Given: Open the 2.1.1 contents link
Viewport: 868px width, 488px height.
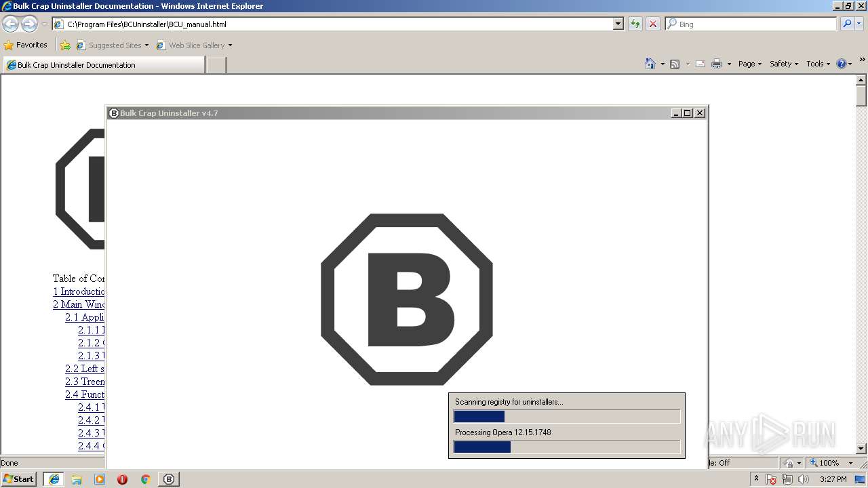Looking at the screenshot, I should [x=91, y=330].
